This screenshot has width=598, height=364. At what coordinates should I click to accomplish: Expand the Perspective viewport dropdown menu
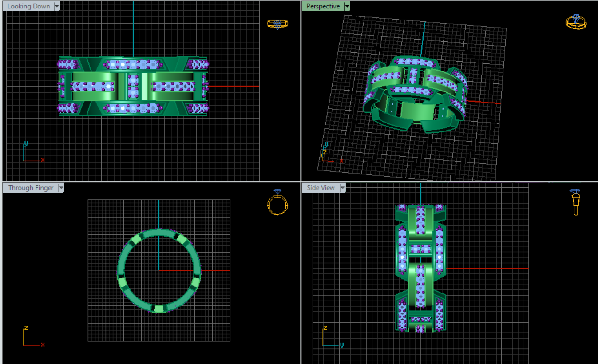coord(347,6)
